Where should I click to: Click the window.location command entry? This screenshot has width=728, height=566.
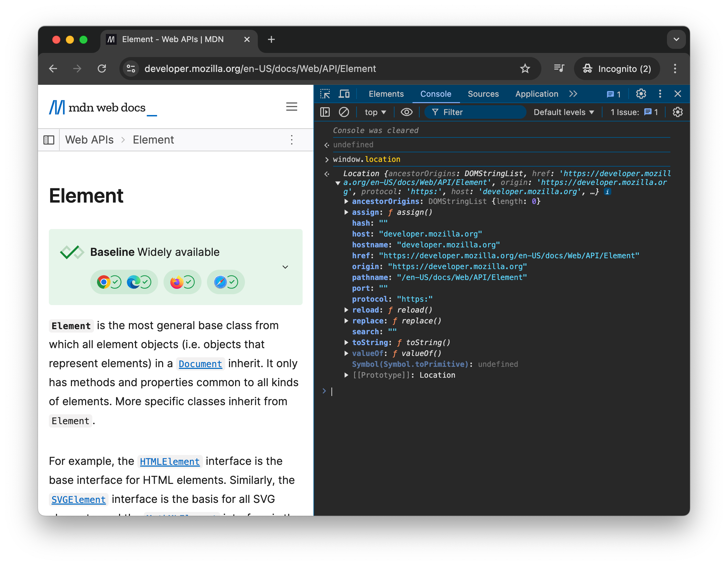tap(366, 159)
